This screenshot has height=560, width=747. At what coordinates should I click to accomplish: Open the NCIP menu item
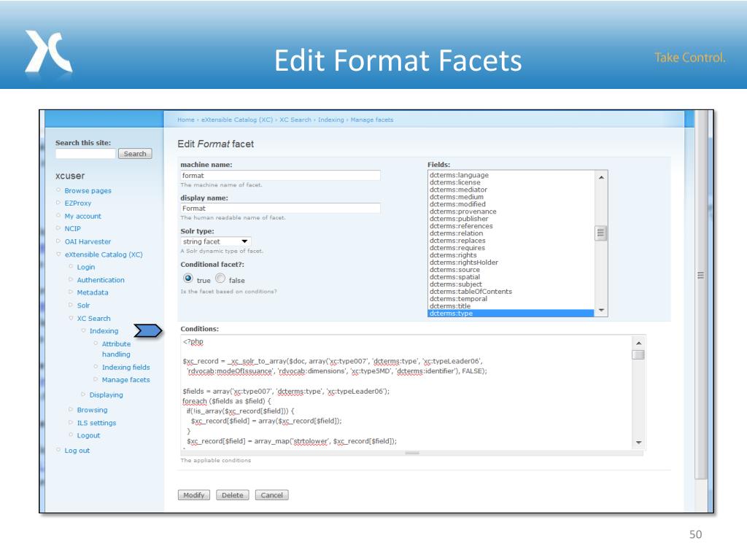[x=72, y=228]
